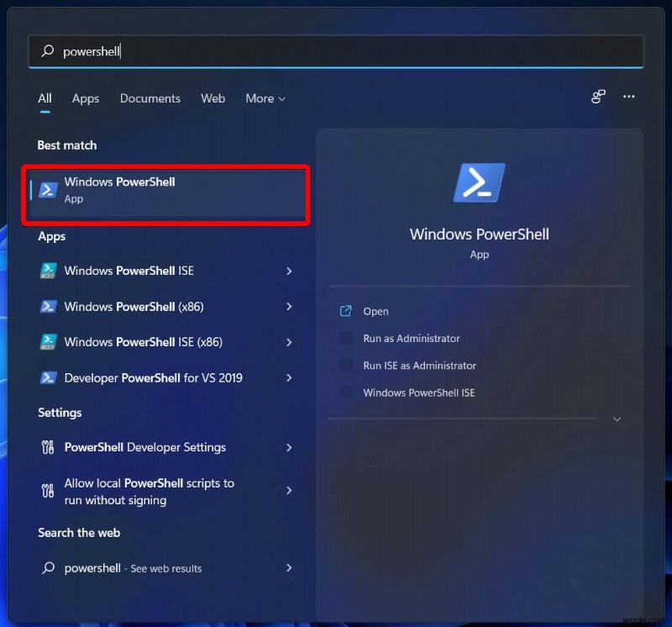Select Windows PowerShell ISE (x86)
This screenshot has height=627, width=672.
138,342
